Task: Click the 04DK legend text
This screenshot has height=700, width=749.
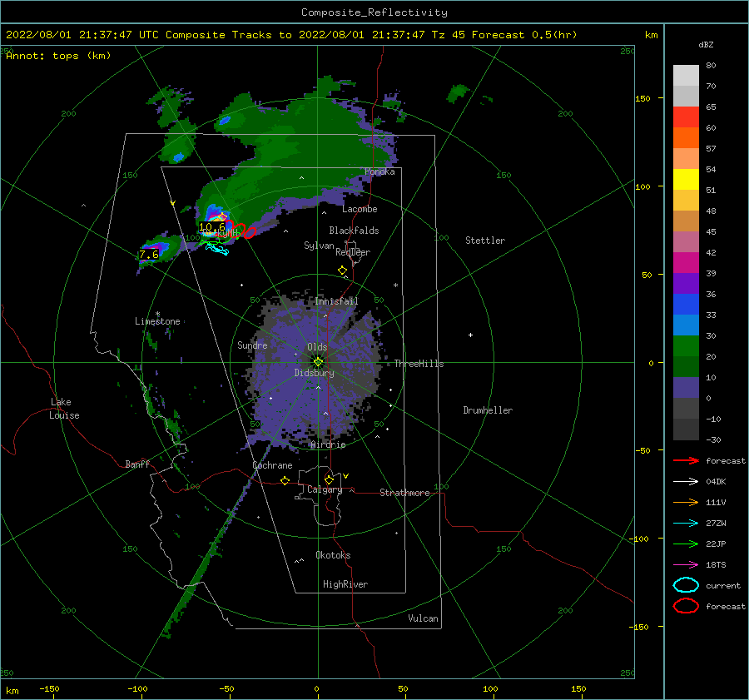Action: (x=716, y=482)
